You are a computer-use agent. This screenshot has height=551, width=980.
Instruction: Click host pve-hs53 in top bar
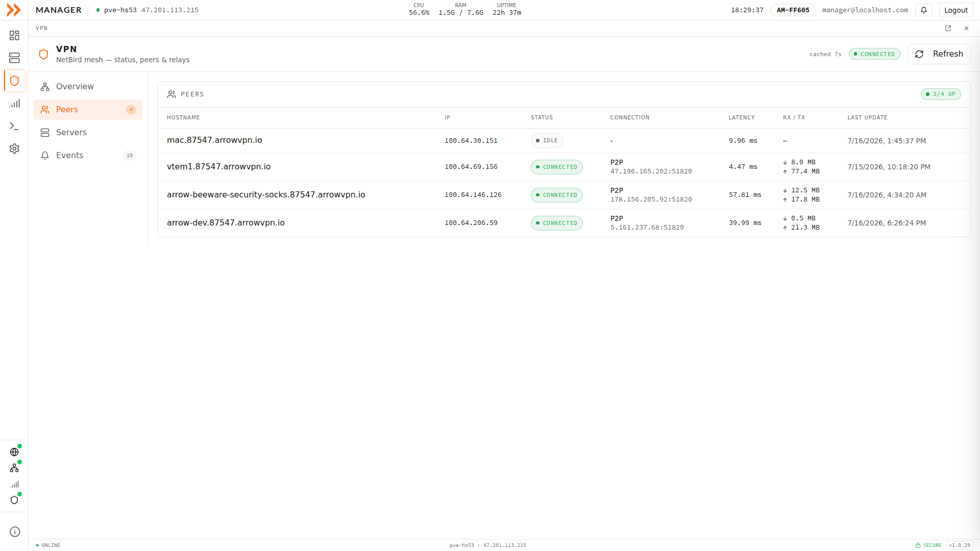tap(120, 10)
